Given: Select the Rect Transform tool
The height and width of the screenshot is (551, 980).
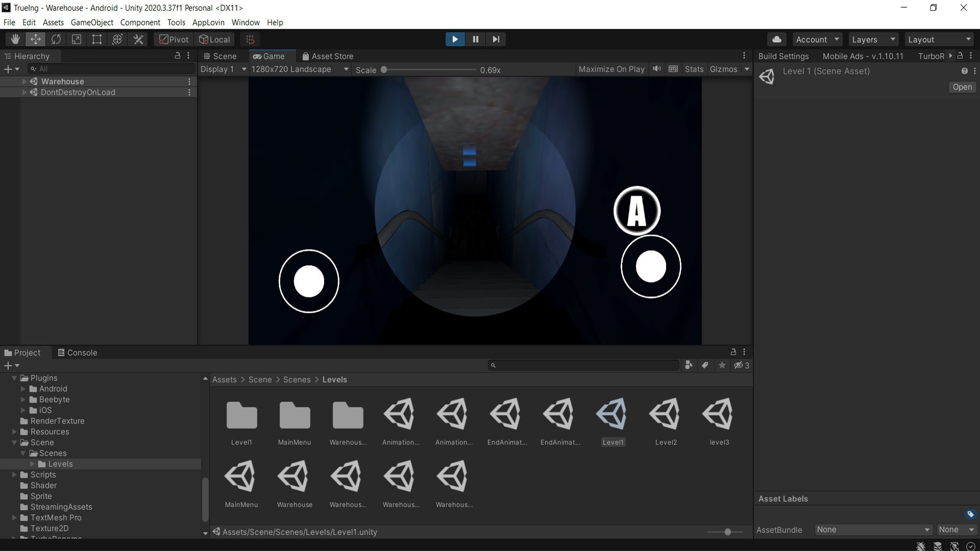Looking at the screenshot, I should 97,39.
